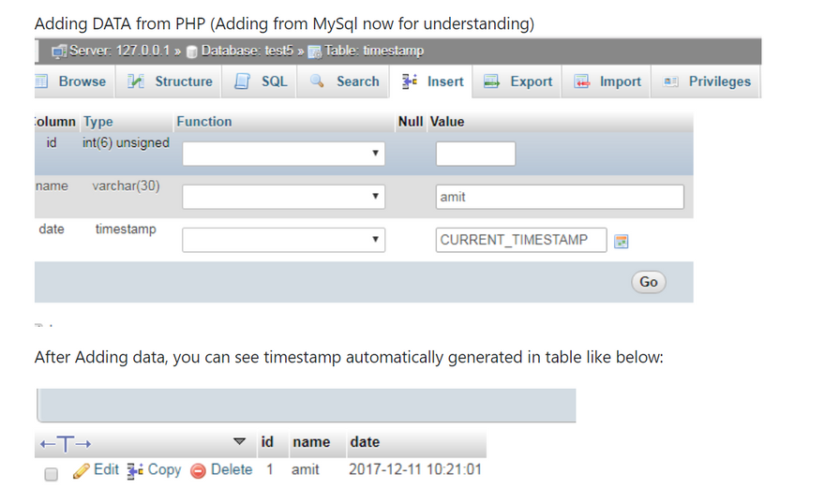
Task: Click the pencil Edit icon in the row
Action: pyautogui.click(x=81, y=470)
